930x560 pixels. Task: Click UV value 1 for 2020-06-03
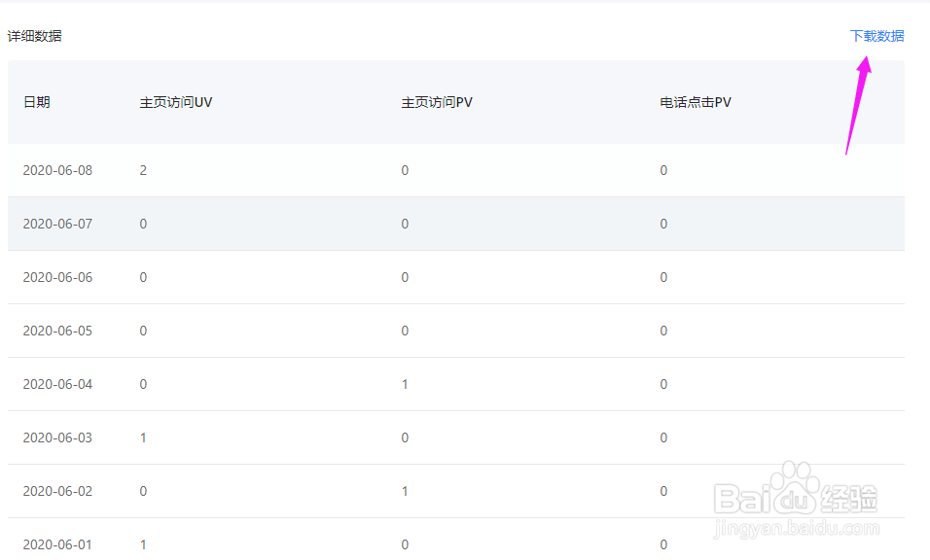tap(143, 437)
